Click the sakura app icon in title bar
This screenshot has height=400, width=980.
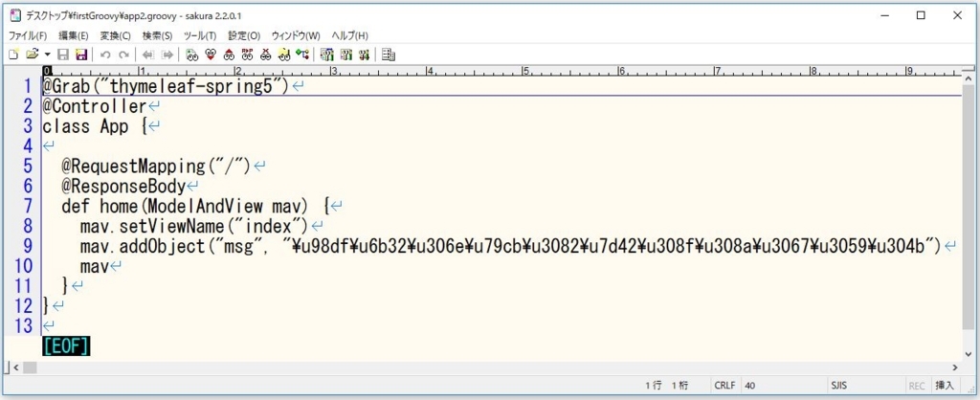tap(15, 15)
